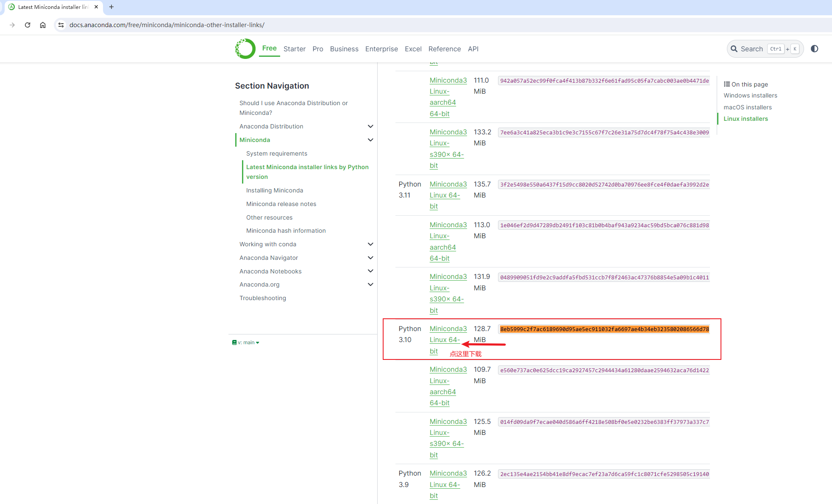Screen dimensions: 832x504
Task: Download Python 3.10 Miniconda3 Linux 64-bit
Action: pos(448,340)
